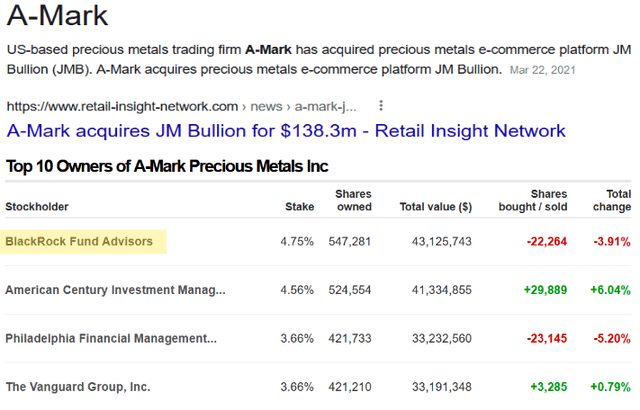Click the Shares owned column header
The image size is (640, 410).
click(x=353, y=200)
